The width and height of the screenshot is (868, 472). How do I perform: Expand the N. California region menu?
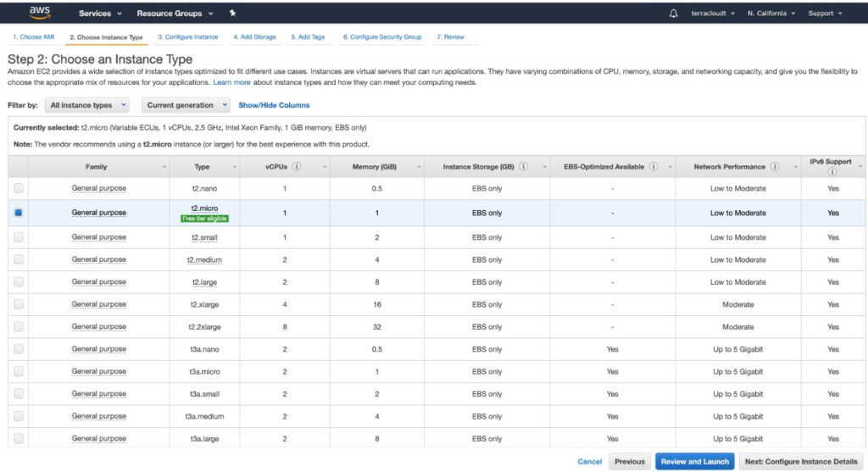771,14
